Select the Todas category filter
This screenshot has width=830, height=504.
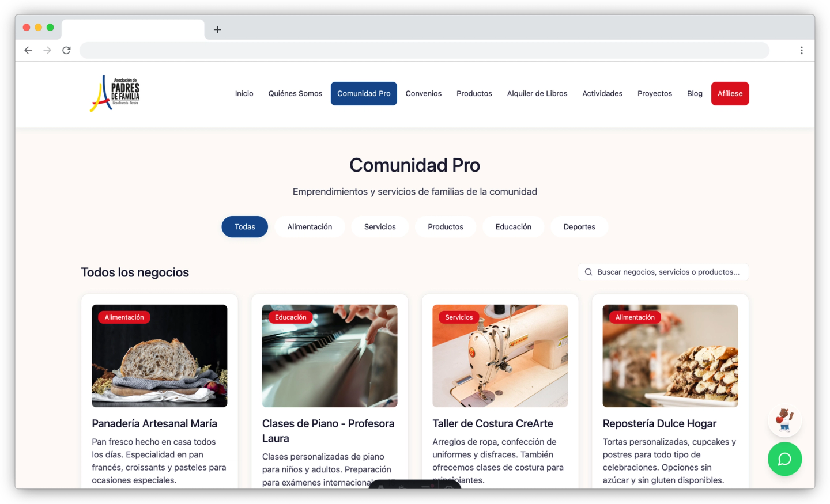pyautogui.click(x=245, y=227)
